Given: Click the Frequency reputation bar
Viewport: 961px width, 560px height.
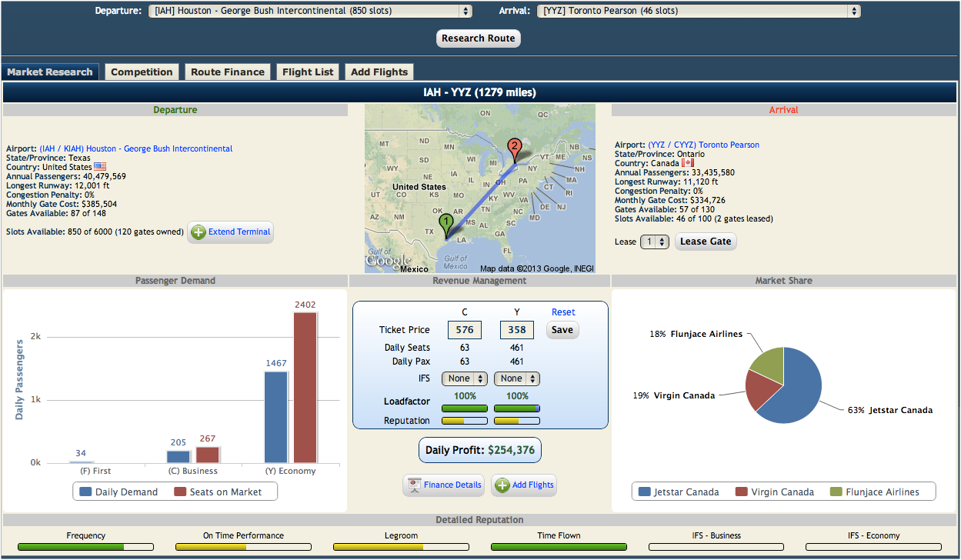Looking at the screenshot, I should click(86, 547).
